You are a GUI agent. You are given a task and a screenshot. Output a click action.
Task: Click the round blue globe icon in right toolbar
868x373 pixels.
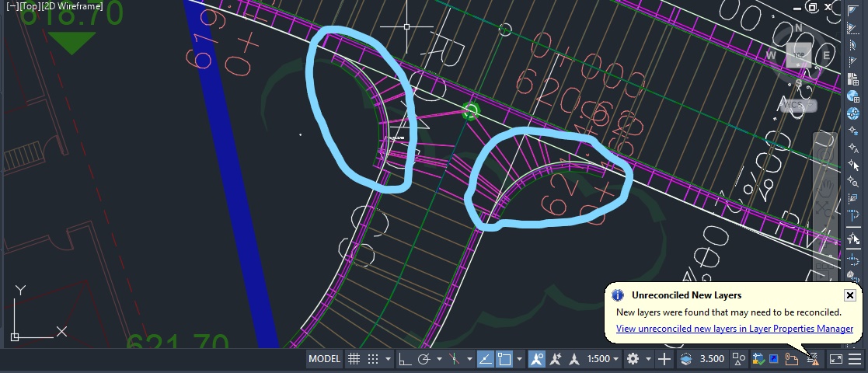coord(853,113)
